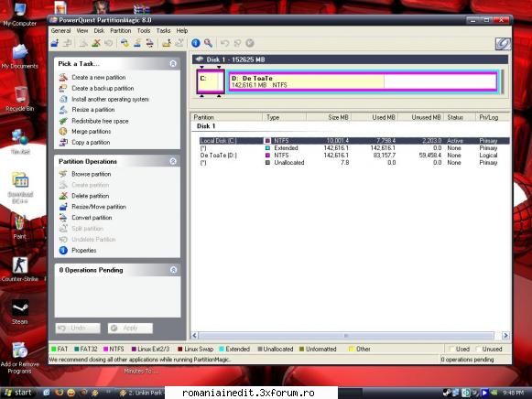
Task: Open the Counter-Strike desktop icon
Action: click(x=20, y=265)
